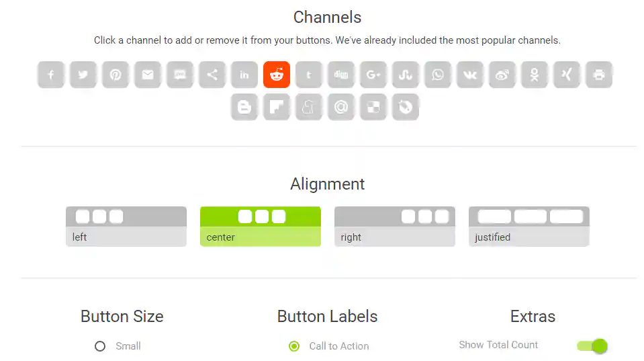Add the Flipboard channel button
This screenshot has height=361, width=644.
click(x=277, y=107)
